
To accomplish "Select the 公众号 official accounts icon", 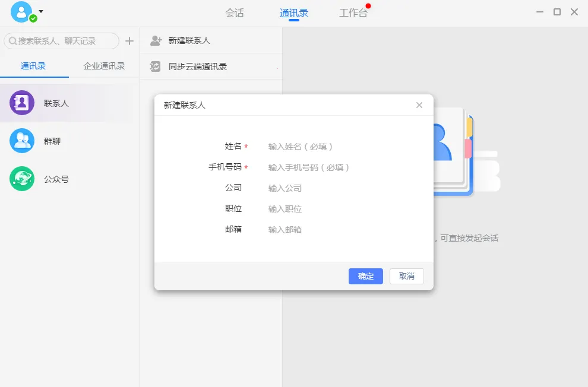I will click(x=22, y=179).
